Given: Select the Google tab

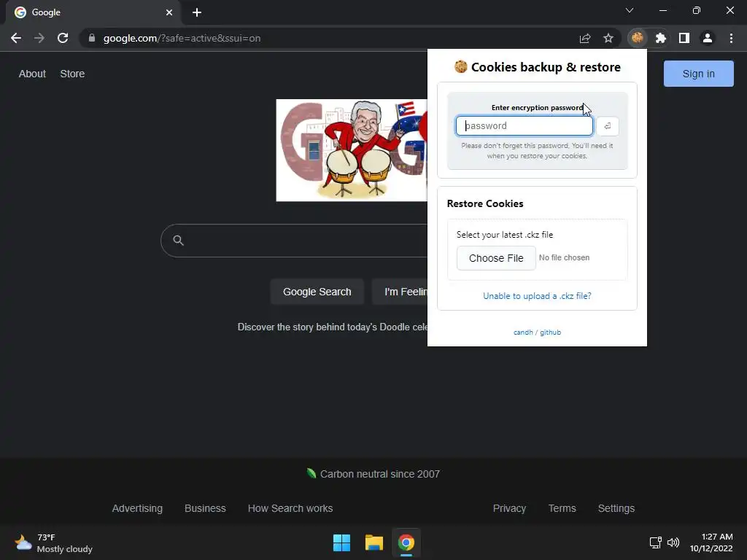Looking at the screenshot, I should [x=93, y=12].
